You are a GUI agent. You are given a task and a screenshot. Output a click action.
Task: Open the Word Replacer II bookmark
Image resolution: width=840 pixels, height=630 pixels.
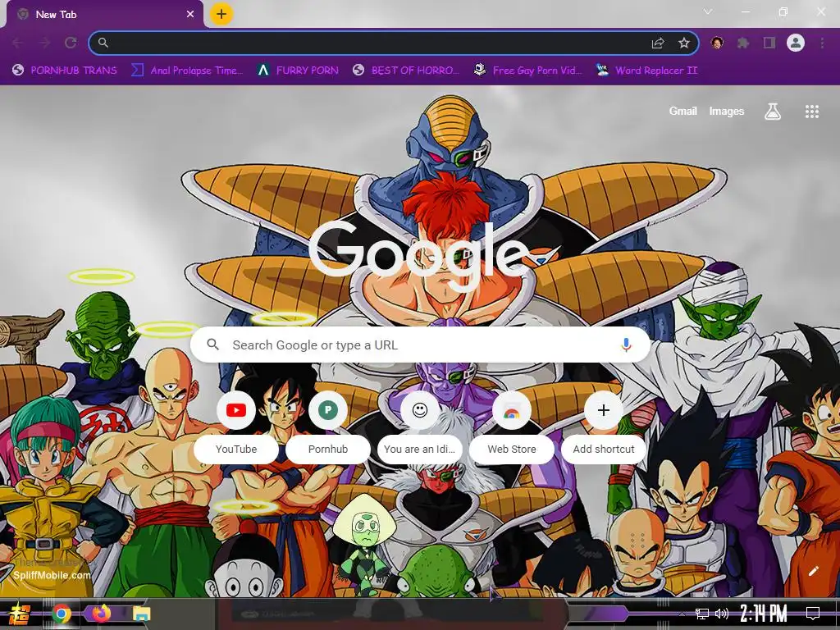[646, 71]
